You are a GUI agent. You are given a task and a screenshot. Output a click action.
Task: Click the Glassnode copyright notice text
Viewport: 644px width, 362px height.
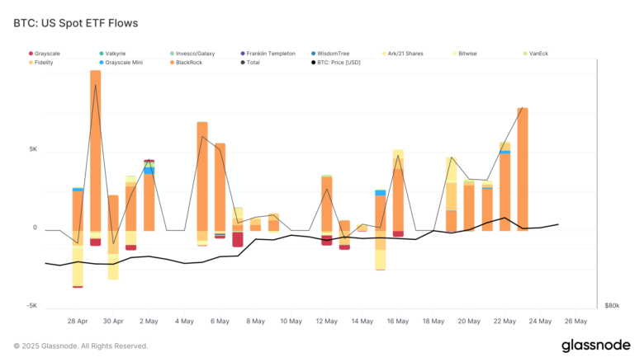click(81, 346)
